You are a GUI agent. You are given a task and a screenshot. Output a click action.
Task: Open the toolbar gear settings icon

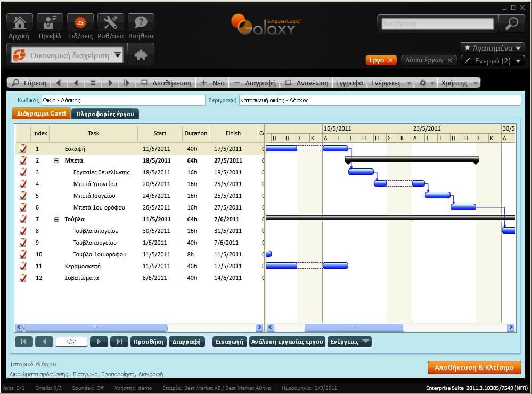point(423,83)
